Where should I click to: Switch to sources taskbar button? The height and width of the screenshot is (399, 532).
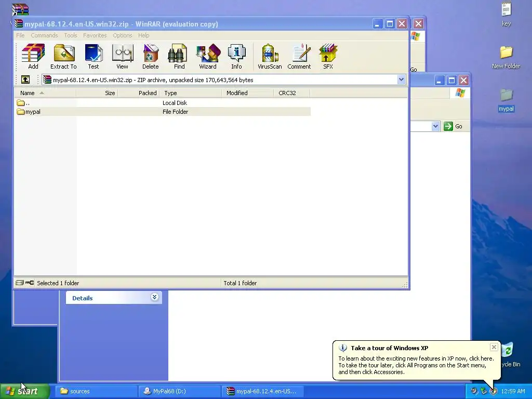click(96, 391)
